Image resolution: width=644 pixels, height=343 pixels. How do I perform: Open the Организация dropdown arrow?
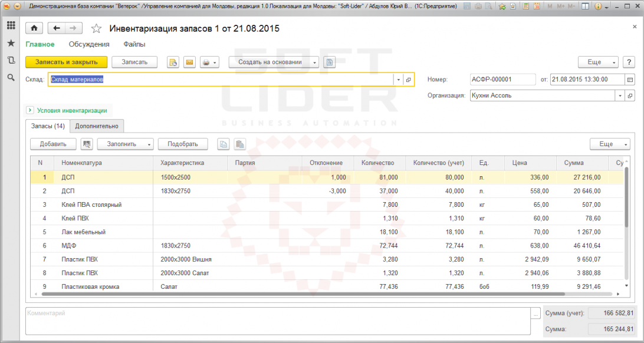click(620, 96)
